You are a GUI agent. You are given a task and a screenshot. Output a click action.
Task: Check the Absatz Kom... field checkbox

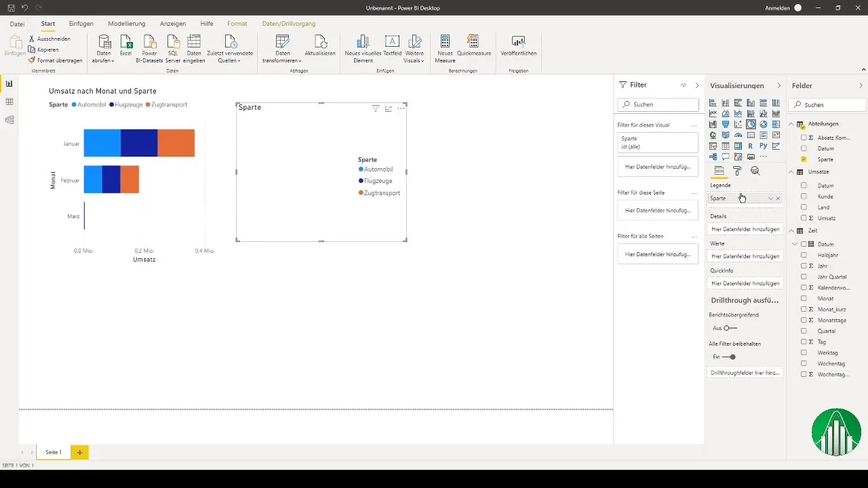pyautogui.click(x=804, y=138)
